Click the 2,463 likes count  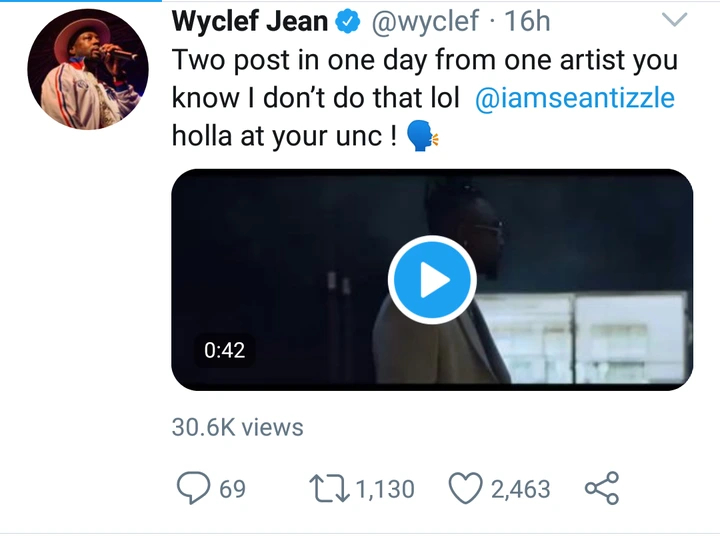(520, 489)
